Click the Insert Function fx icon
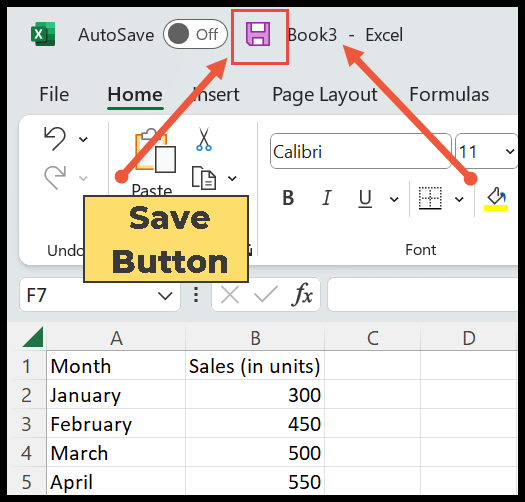The image size is (525, 502). click(x=302, y=294)
